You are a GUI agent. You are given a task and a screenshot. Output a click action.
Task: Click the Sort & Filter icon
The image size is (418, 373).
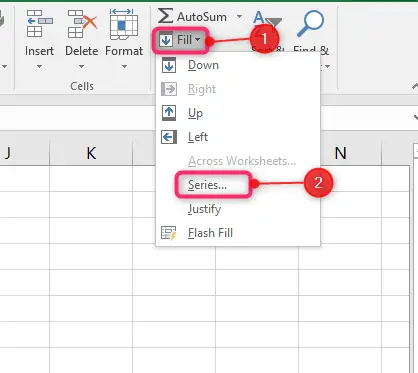click(x=267, y=22)
